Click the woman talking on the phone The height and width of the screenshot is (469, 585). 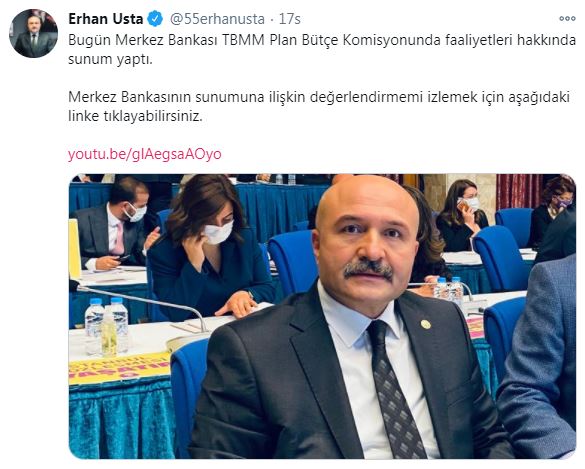[x=462, y=216]
